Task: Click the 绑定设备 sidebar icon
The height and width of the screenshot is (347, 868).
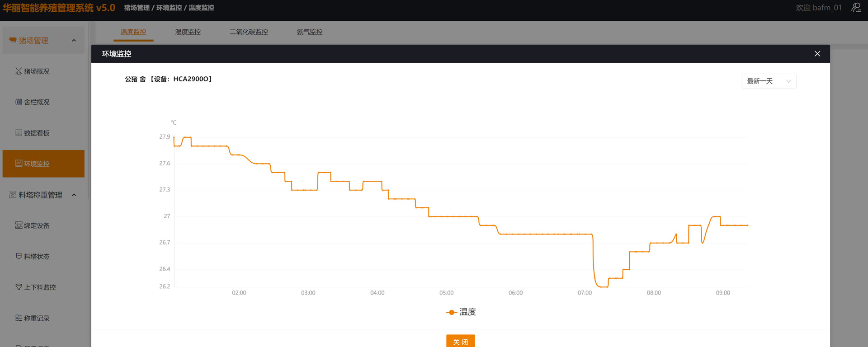Action: (19, 225)
